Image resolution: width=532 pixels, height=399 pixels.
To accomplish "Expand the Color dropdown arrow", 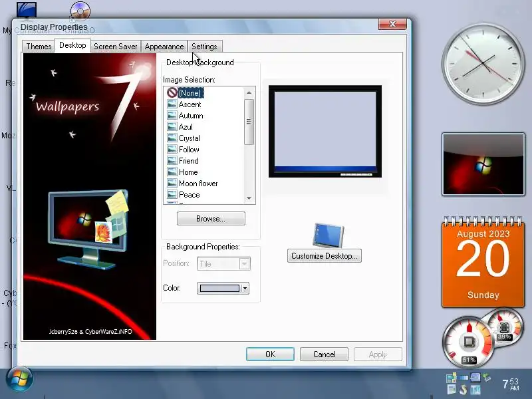I will (245, 289).
